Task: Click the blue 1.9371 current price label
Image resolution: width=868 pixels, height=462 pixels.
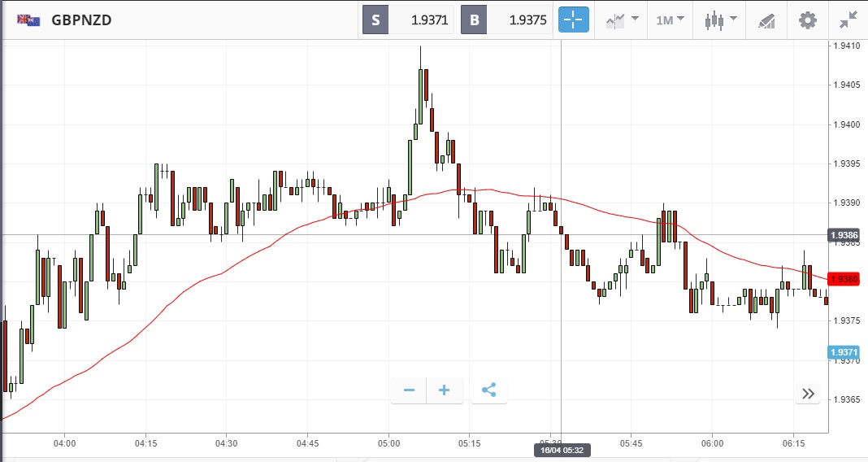Action: tap(844, 352)
